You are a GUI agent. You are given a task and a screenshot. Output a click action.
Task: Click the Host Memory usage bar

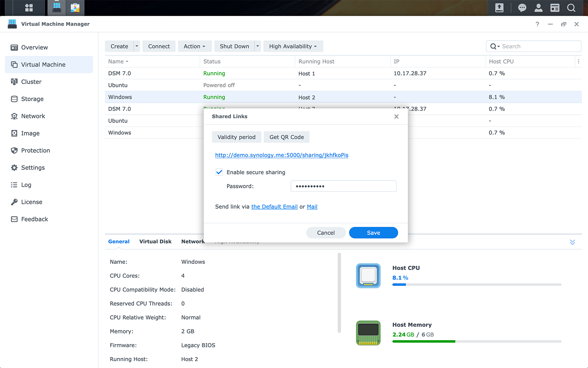tap(476, 341)
